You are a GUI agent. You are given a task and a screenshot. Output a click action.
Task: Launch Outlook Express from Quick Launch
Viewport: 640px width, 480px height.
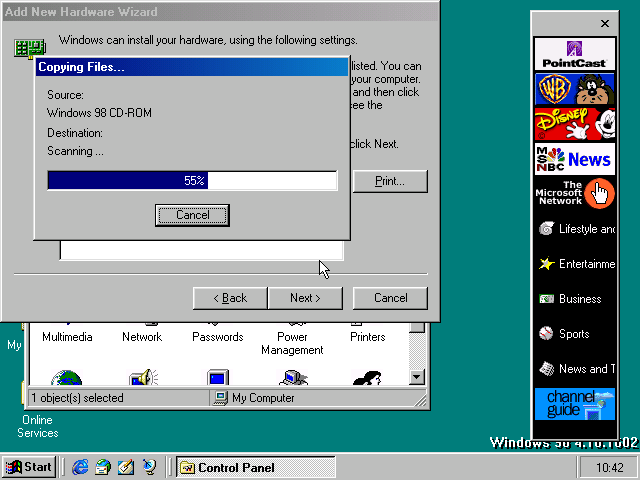(x=103, y=467)
